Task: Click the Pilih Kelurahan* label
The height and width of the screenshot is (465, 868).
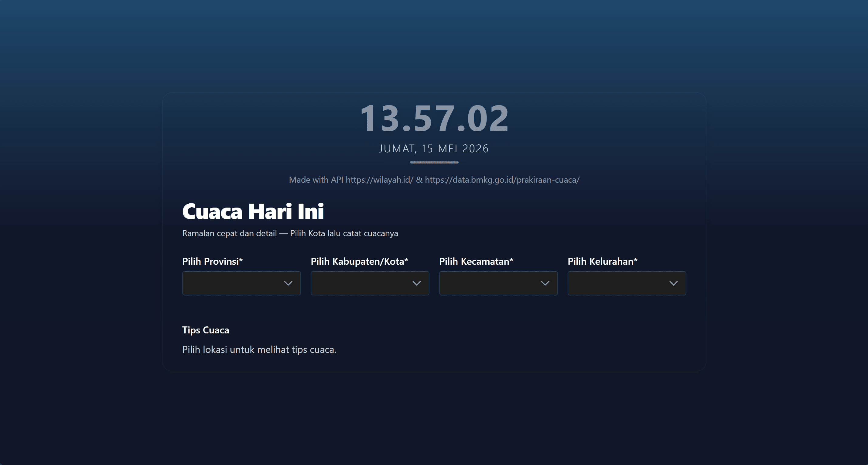Action: 603,261
